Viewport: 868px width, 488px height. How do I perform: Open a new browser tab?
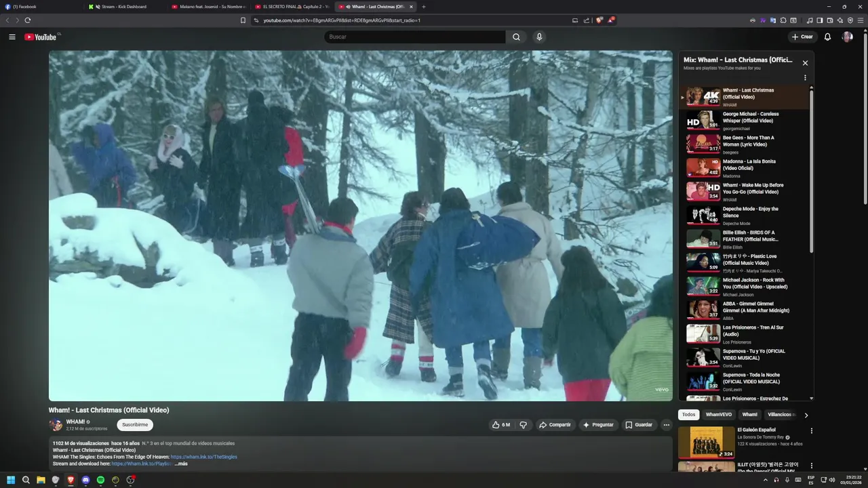[424, 7]
